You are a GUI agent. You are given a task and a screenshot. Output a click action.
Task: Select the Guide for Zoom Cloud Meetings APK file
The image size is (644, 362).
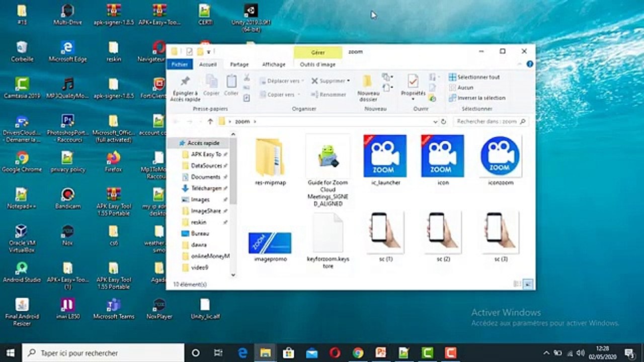click(x=328, y=171)
